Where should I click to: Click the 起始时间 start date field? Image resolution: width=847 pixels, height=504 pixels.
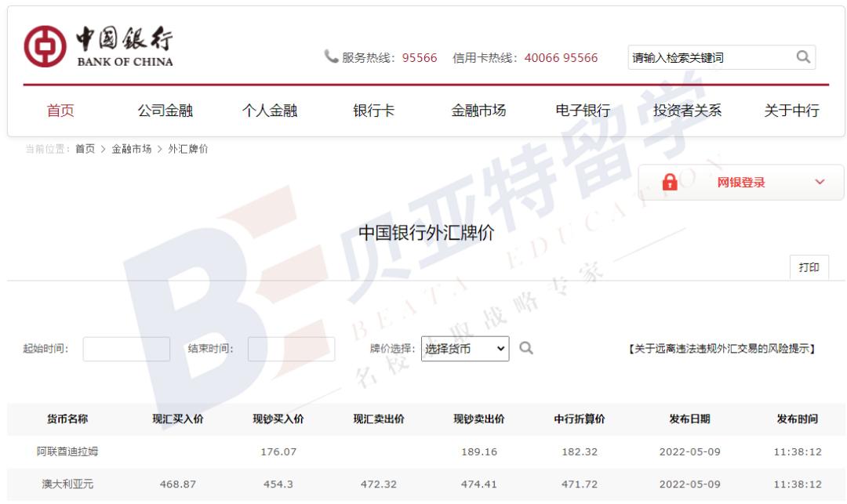point(126,349)
